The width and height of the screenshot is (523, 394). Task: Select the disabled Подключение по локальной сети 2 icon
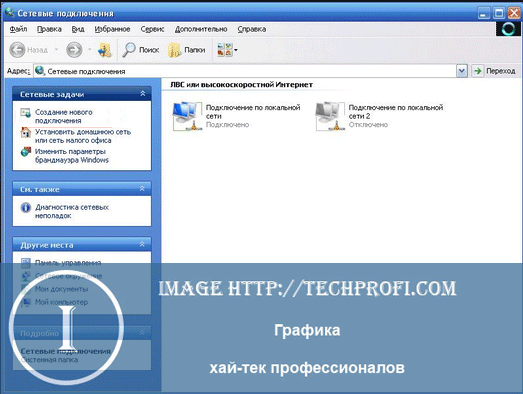pyautogui.click(x=330, y=116)
